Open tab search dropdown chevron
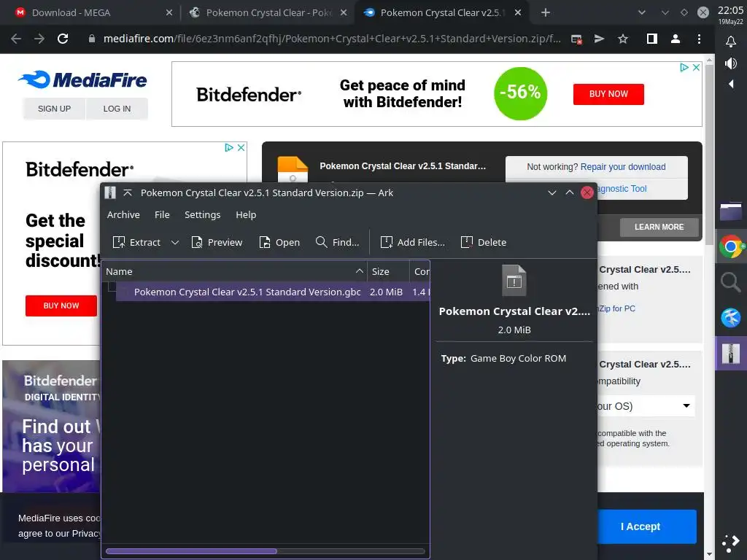 [642, 13]
